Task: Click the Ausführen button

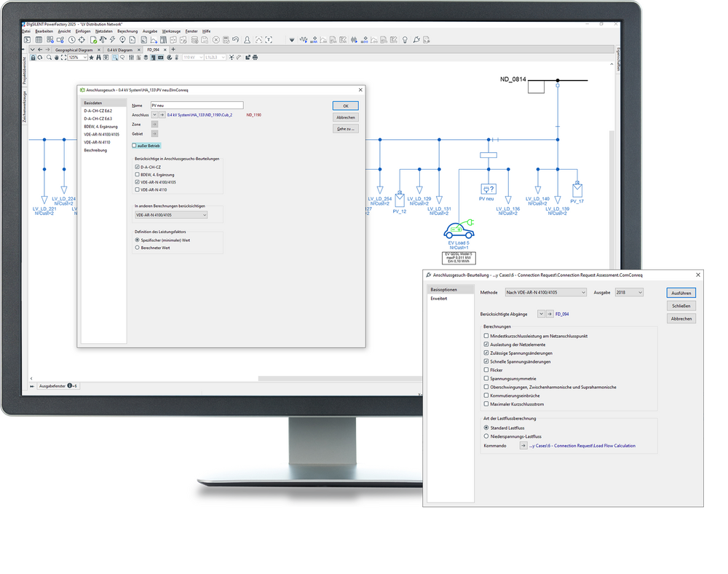Action: click(680, 293)
